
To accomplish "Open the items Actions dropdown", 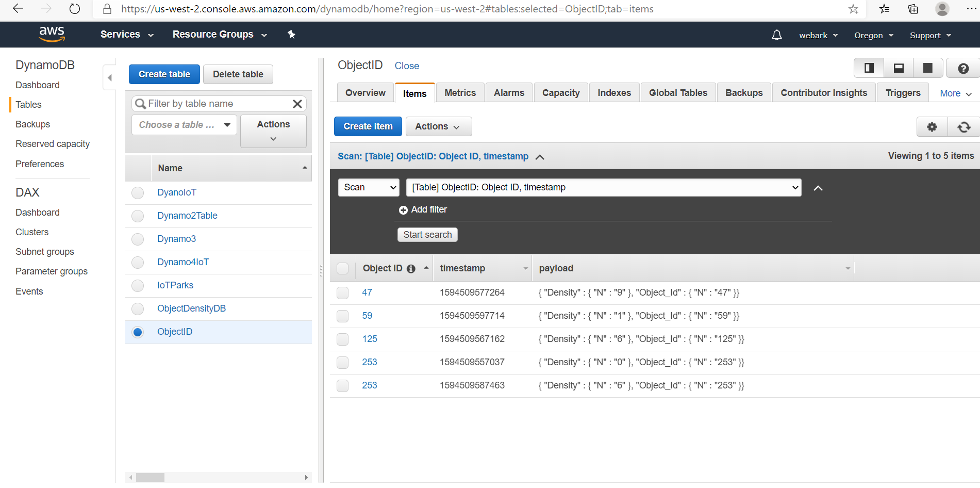I will tap(438, 126).
